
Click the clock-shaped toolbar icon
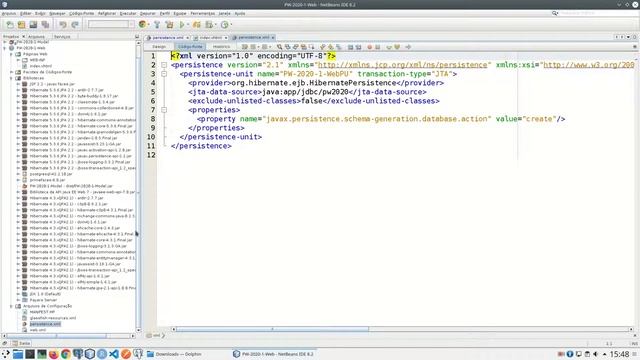(x=224, y=25)
